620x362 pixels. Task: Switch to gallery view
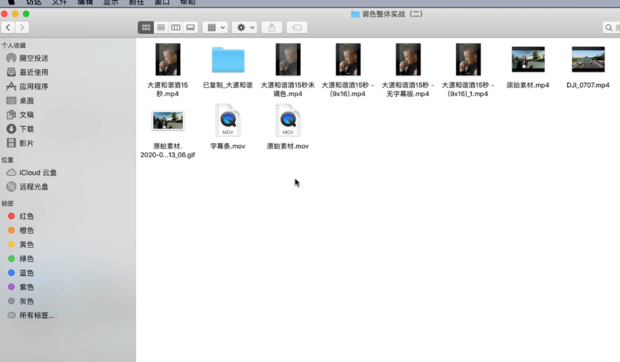tap(190, 27)
